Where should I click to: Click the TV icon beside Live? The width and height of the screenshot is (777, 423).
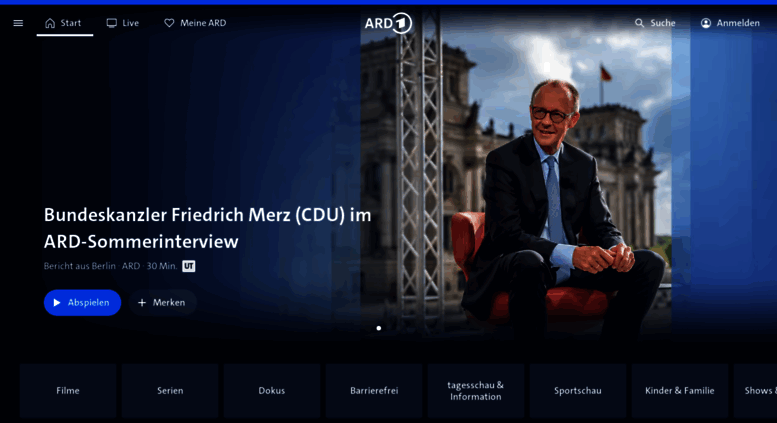111,23
